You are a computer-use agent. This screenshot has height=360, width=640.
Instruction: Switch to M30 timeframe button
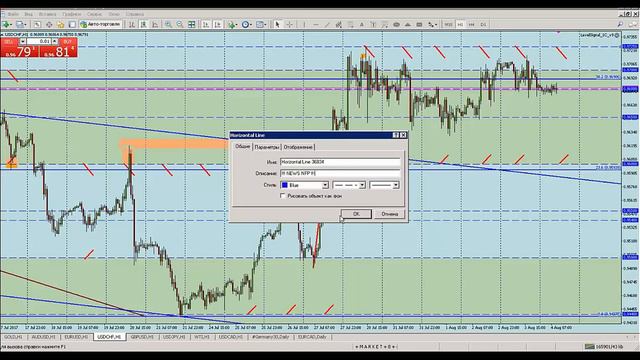(449, 24)
